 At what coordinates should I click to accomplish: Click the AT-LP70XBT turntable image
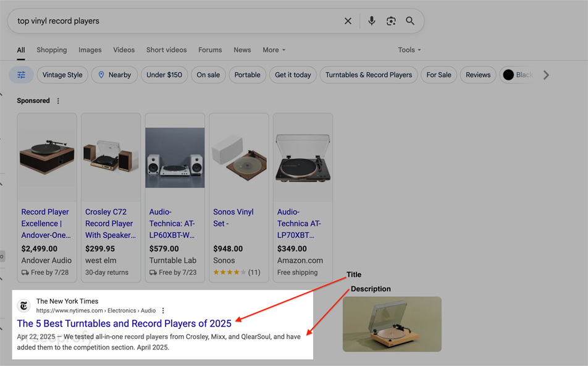tap(303, 158)
